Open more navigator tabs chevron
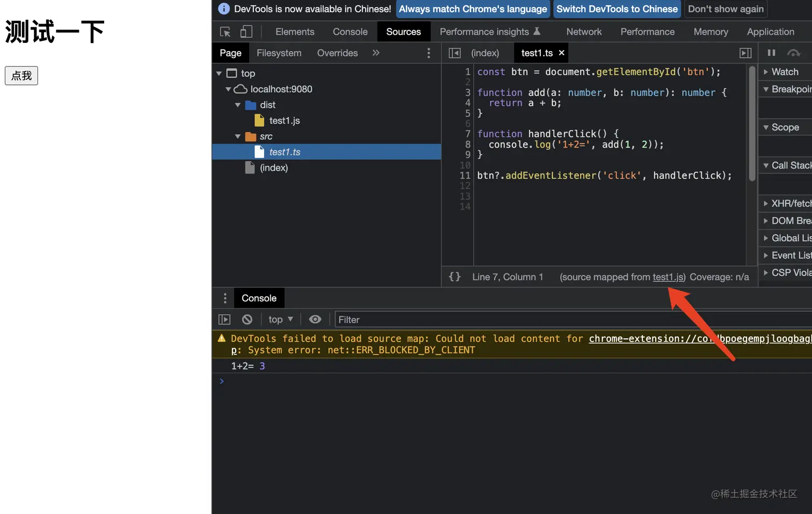 tap(376, 53)
